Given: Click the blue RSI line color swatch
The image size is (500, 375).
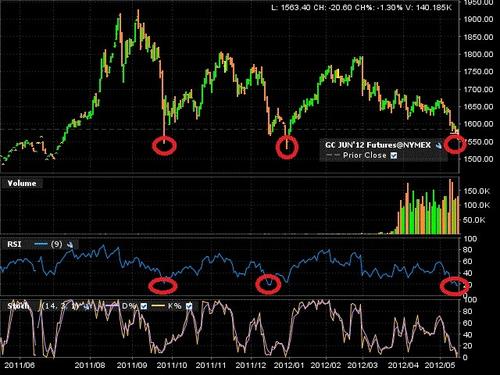Looking at the screenshot, I should click(41, 244).
